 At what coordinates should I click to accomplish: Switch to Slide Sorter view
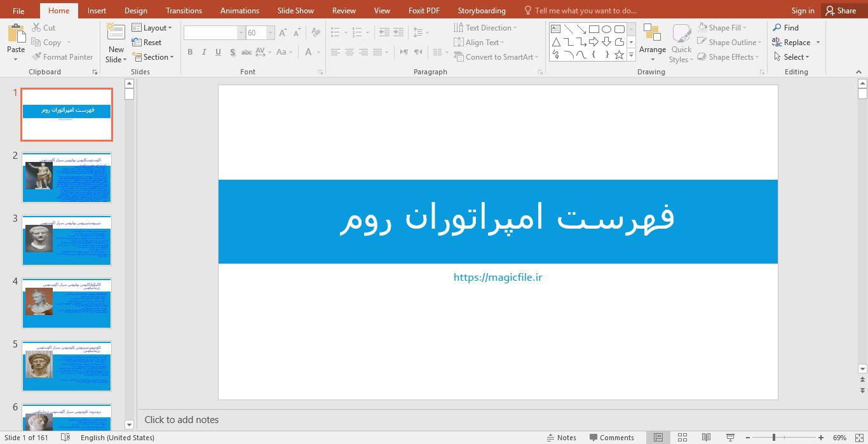[682, 438]
